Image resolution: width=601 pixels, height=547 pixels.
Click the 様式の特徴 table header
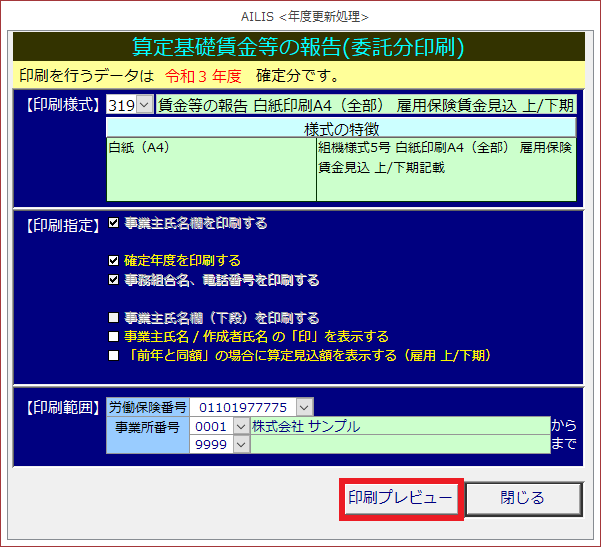click(341, 128)
